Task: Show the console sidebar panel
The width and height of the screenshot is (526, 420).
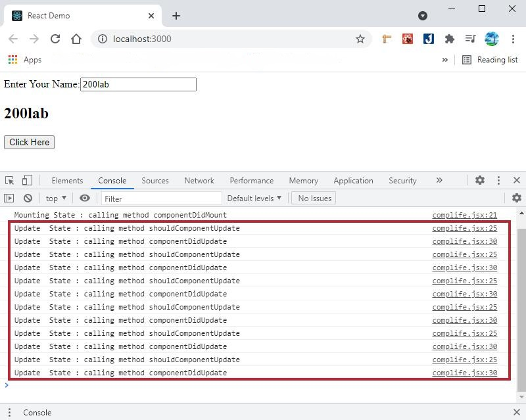Action: [9, 198]
